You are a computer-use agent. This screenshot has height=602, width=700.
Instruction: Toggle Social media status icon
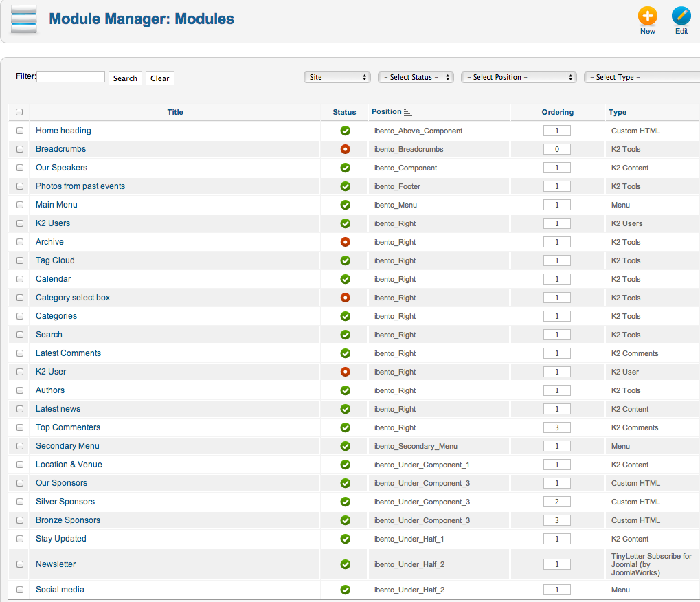[345, 590]
